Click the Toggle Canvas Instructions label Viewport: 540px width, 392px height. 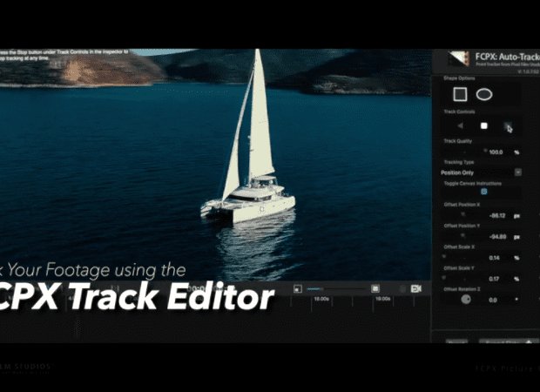(472, 183)
